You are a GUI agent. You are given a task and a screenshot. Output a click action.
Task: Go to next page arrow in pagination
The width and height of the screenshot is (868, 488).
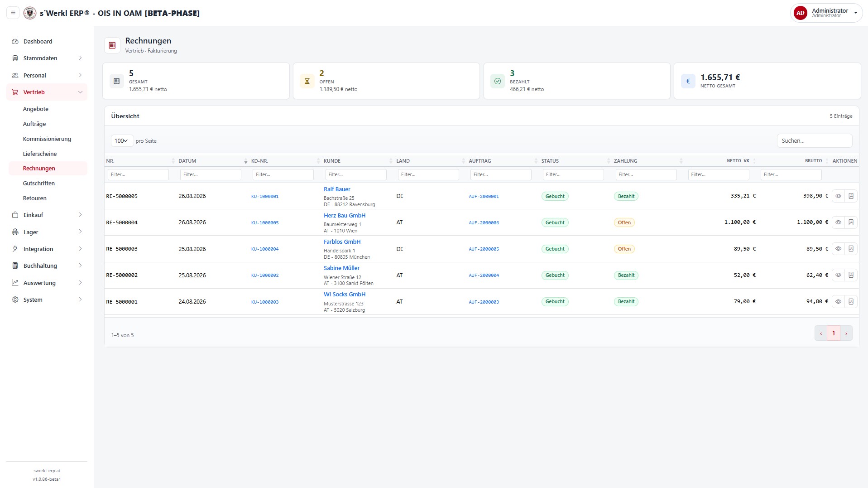pyautogui.click(x=846, y=333)
